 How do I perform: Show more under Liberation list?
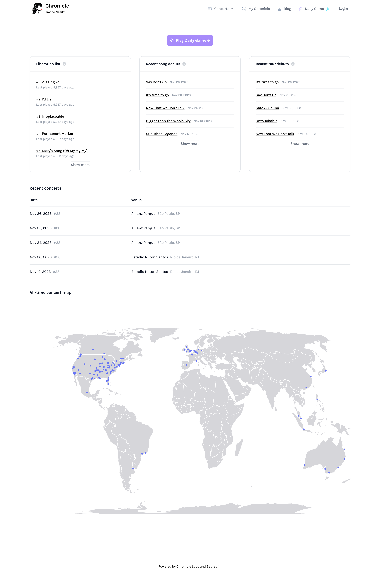(x=80, y=165)
